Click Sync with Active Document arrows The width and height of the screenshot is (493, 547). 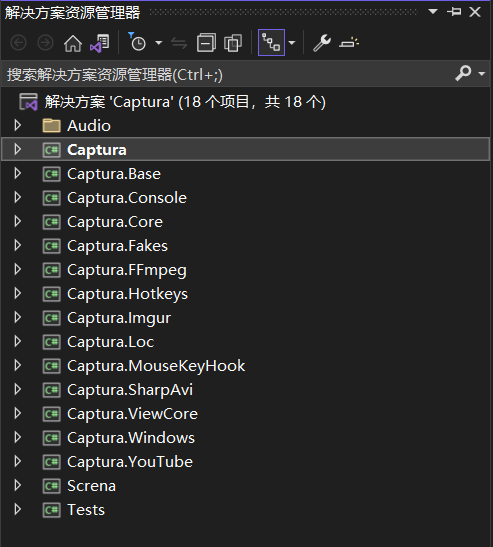click(x=179, y=43)
